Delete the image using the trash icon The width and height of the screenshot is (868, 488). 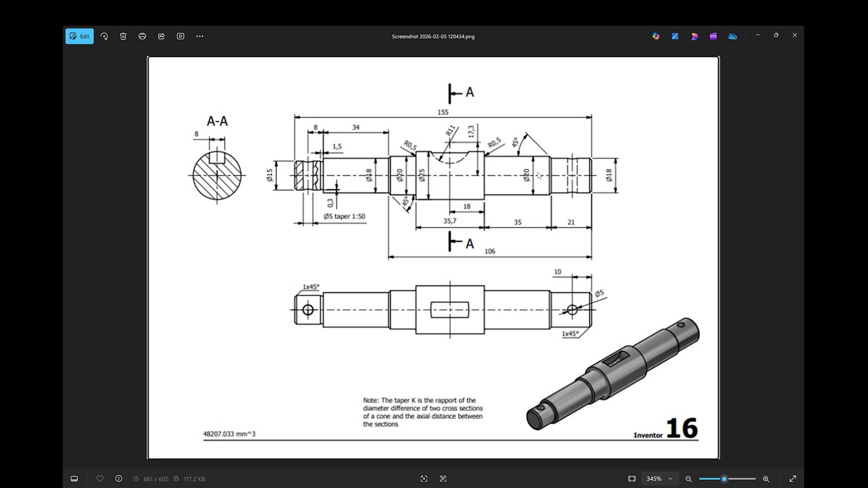[x=123, y=36]
